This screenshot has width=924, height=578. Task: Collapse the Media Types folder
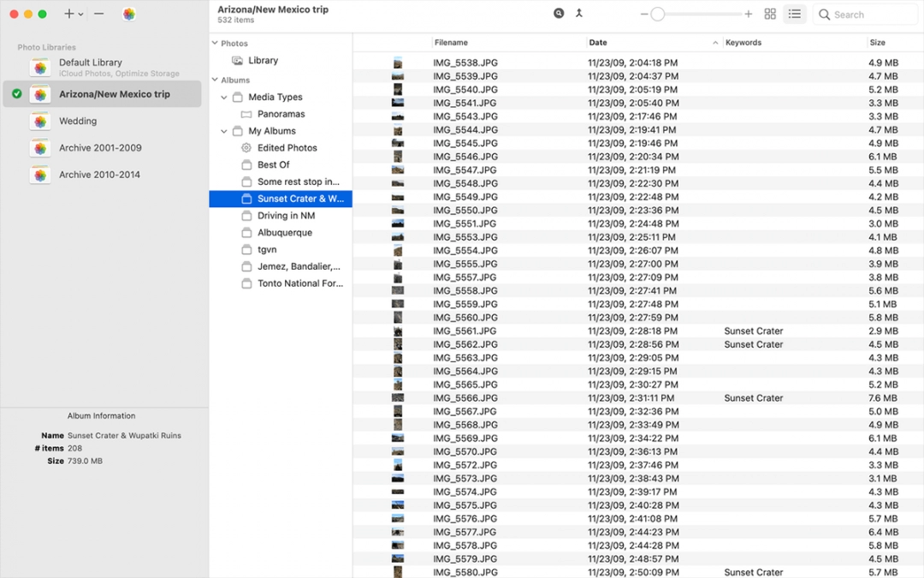(x=224, y=98)
